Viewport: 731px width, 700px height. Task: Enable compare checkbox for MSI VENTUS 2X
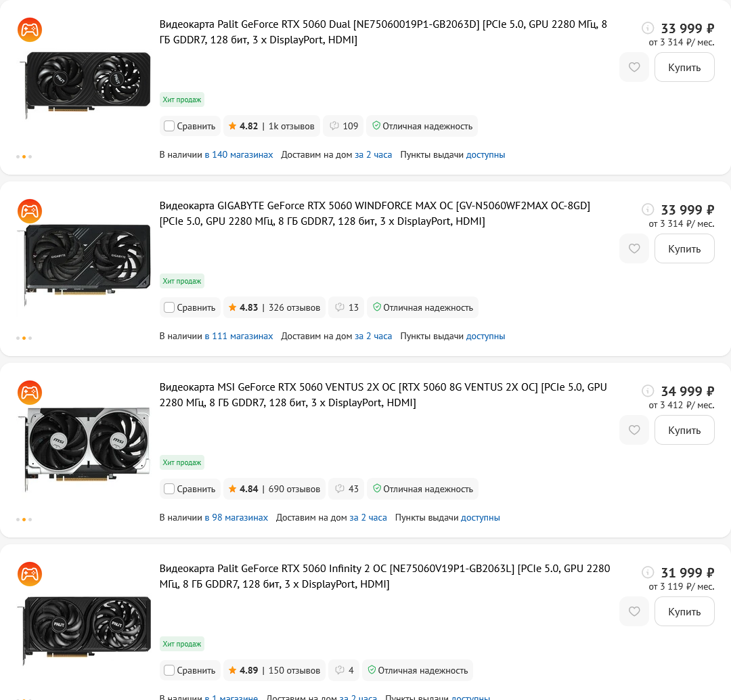tap(169, 489)
